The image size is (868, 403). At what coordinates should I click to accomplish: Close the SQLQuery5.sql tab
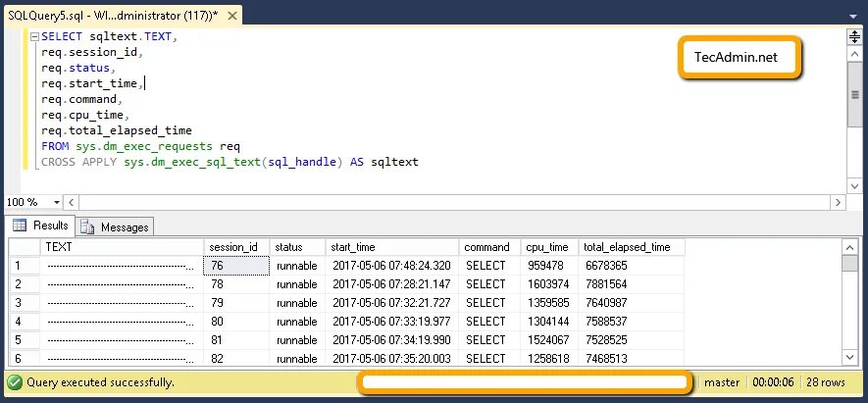pyautogui.click(x=232, y=16)
